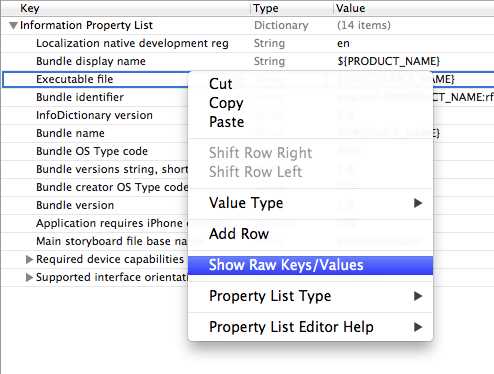
Task: Select the Application requires iPhone environment key
Action: 112,223
